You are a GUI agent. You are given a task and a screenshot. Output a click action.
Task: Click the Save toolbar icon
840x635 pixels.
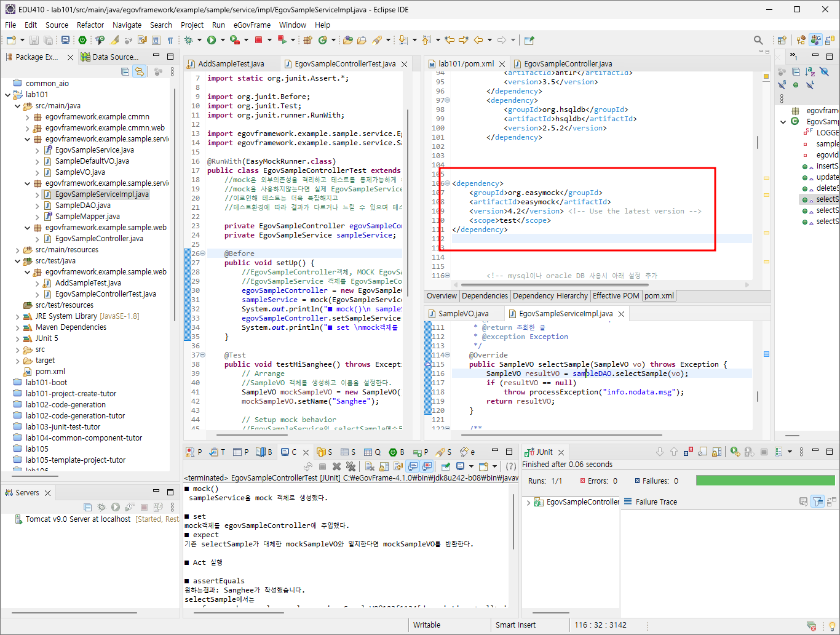click(x=34, y=40)
